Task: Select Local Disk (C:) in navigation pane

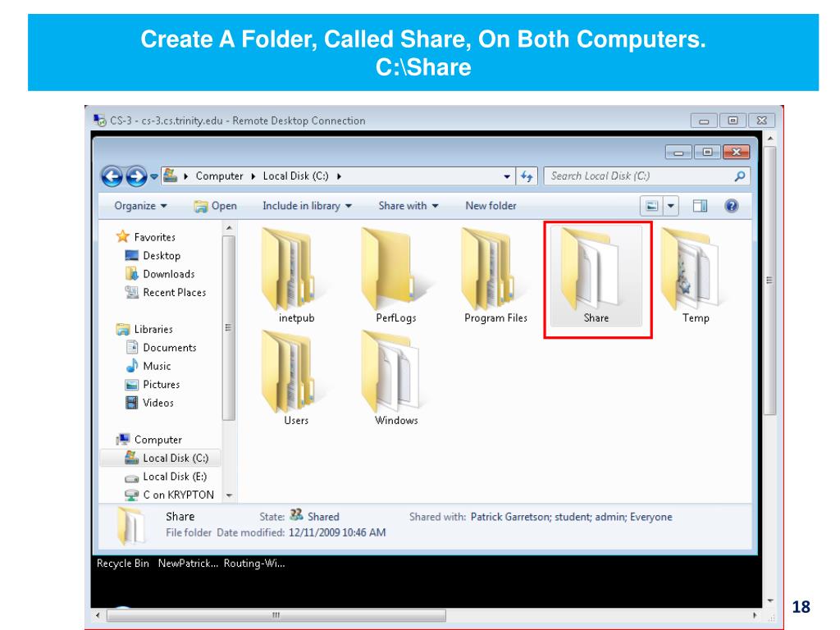Action: coord(160,458)
